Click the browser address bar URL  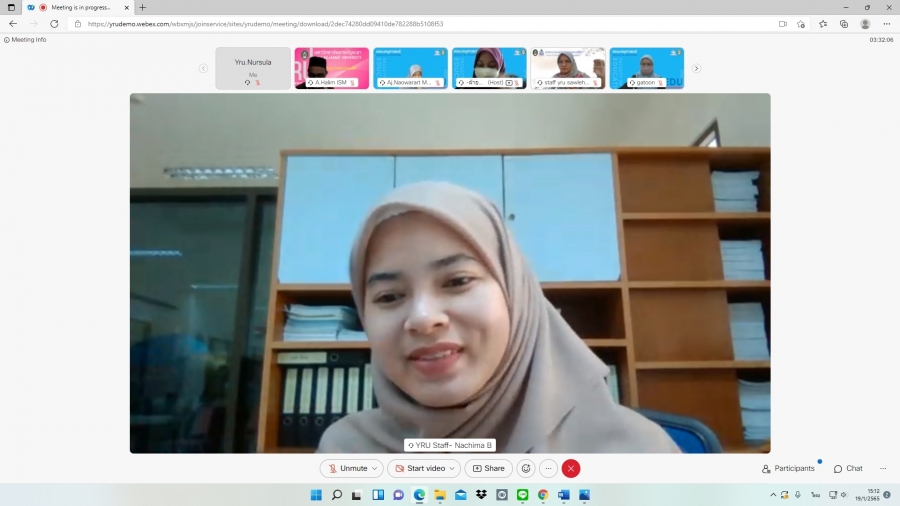click(265, 24)
